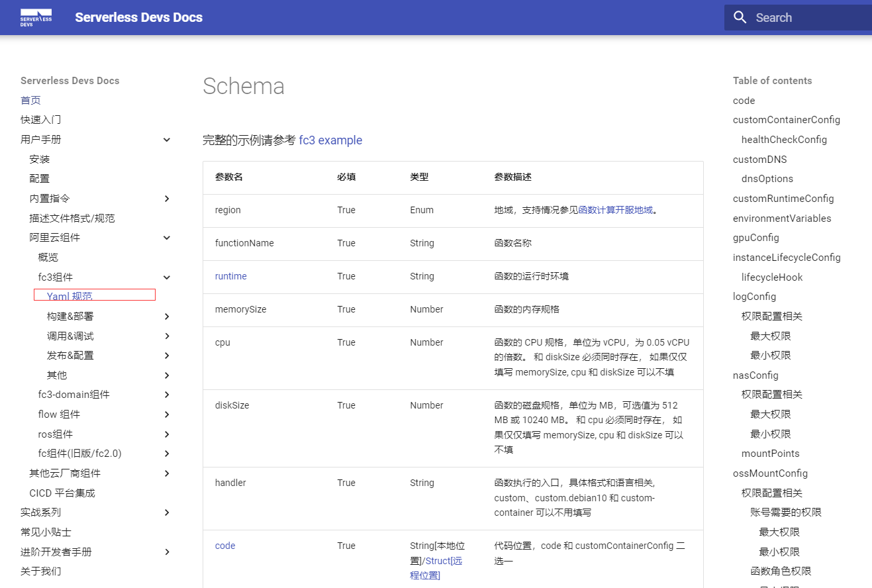
Task: Expand the fc组件(旧版/fc2.0) chevron
Action: (167, 454)
